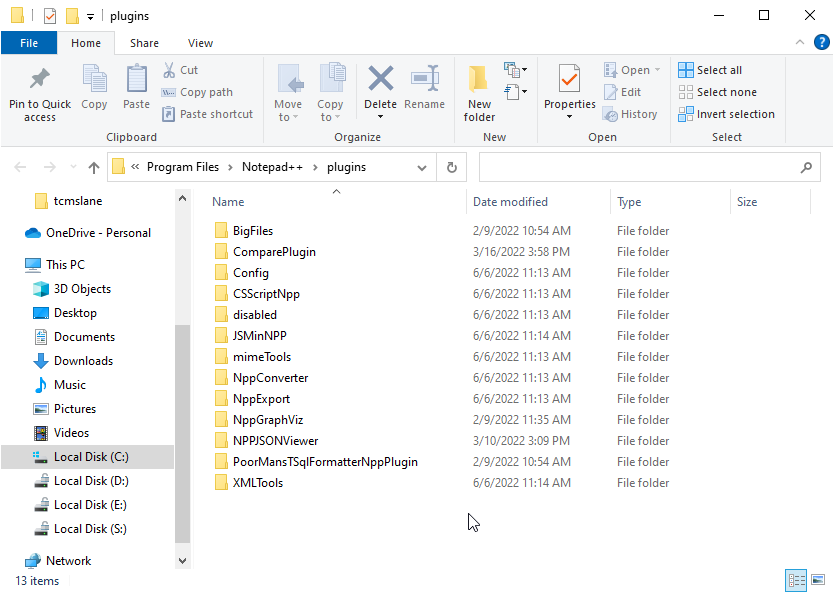Switch to the Share tab
834x593 pixels.
click(144, 43)
